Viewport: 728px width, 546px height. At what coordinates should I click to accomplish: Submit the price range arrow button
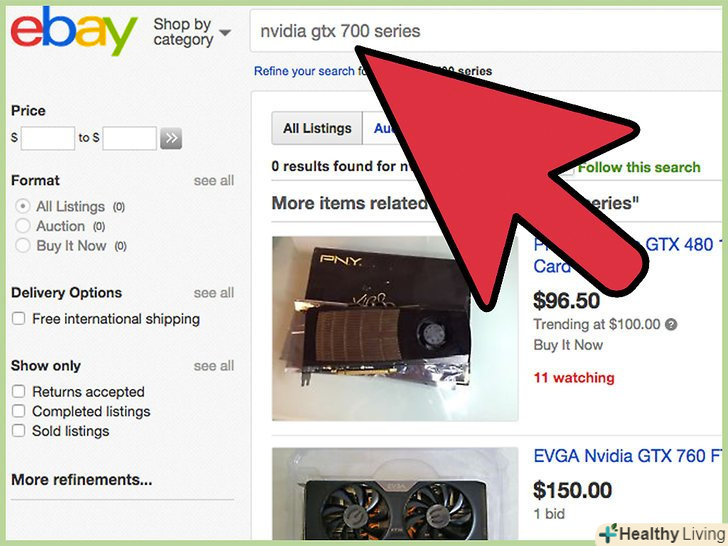pos(171,138)
